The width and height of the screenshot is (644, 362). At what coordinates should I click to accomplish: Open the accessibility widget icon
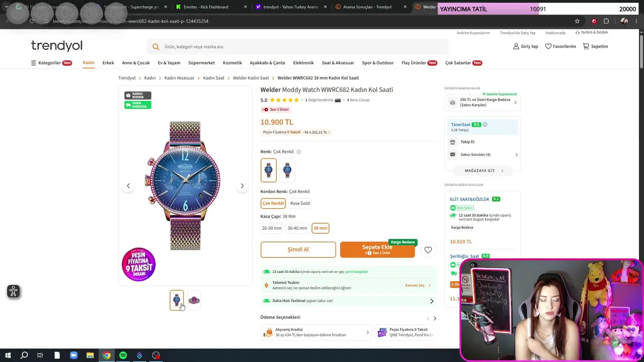(x=14, y=292)
